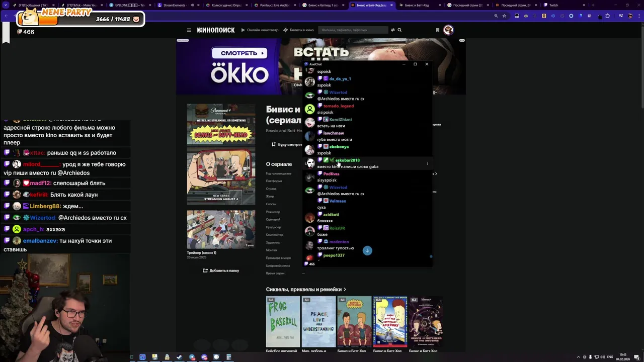Click the Добавить в папку button
The height and width of the screenshot is (362, 644).
[221, 270]
